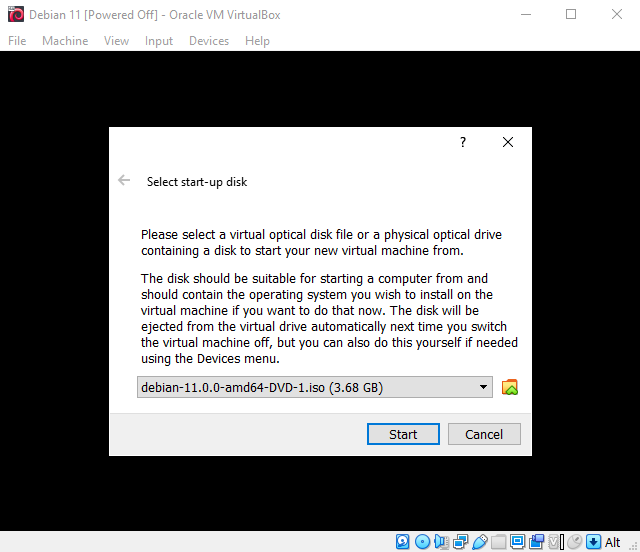Expand the start-up disk dropdown arrow
640x552 pixels.
(x=483, y=388)
